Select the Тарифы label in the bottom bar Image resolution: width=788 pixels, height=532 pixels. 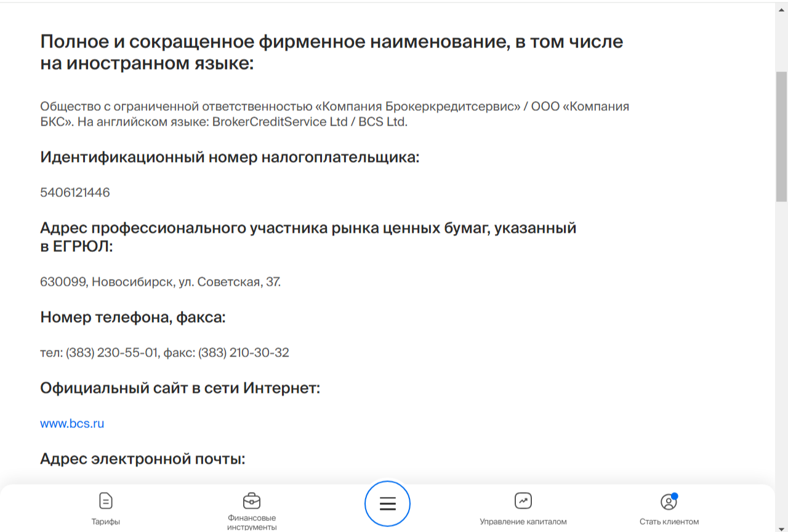click(x=106, y=522)
